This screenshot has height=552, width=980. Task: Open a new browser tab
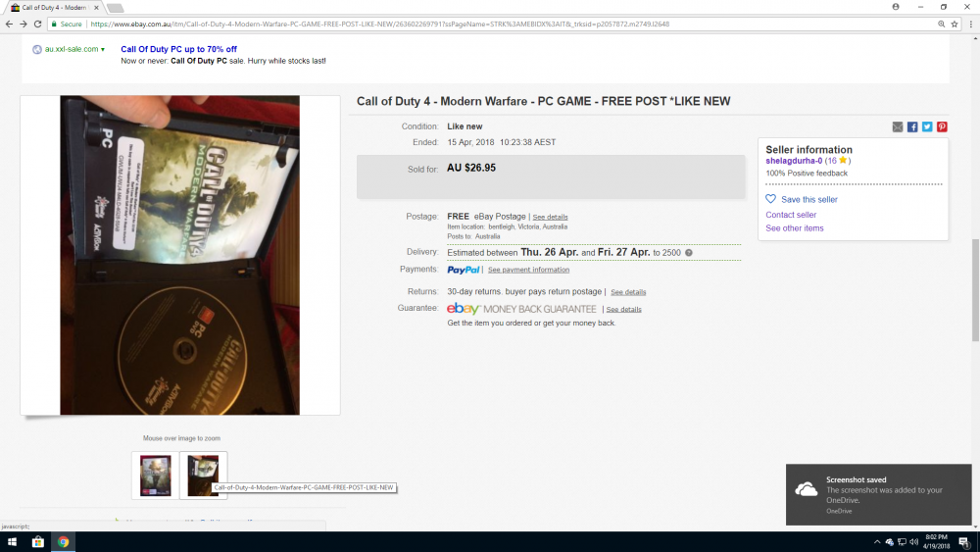pos(115,8)
